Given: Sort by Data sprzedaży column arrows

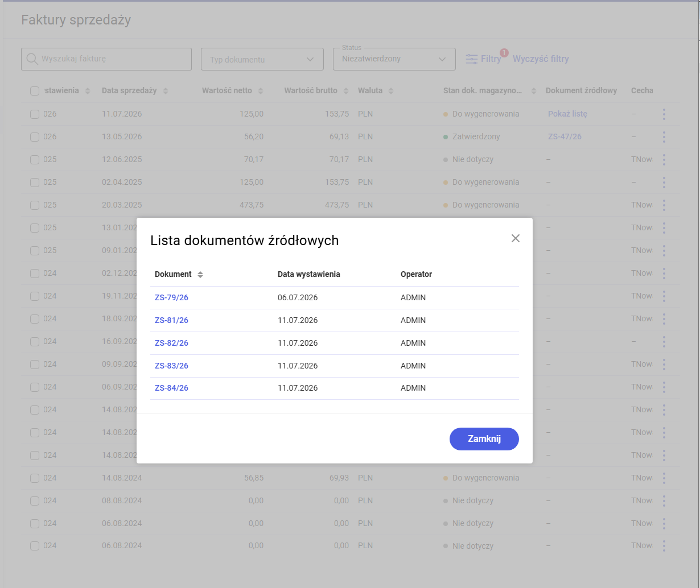Looking at the screenshot, I should [166, 91].
